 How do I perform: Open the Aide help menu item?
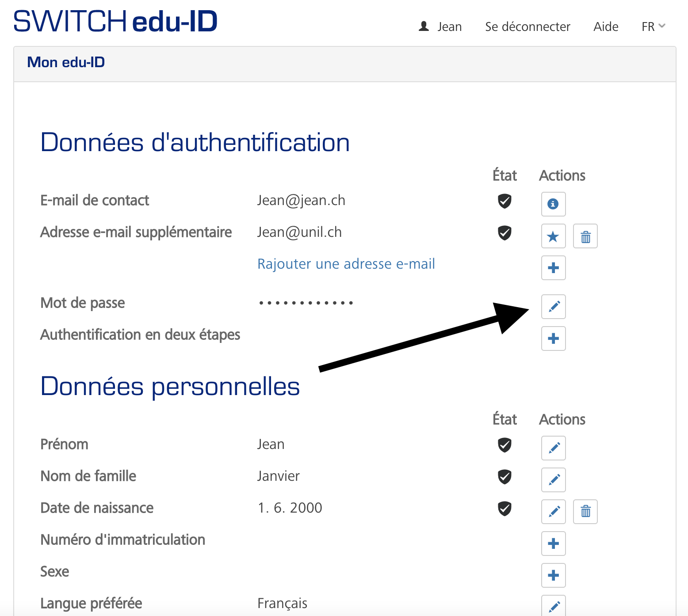point(605,27)
